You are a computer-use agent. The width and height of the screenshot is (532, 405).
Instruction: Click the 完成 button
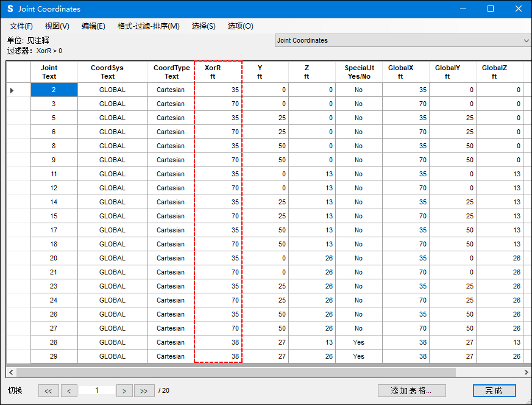(x=494, y=390)
